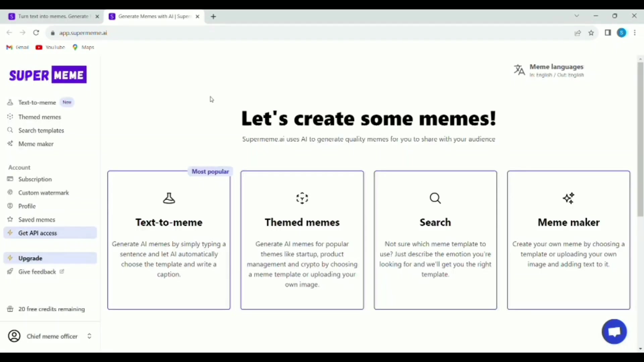Click the 'Most popular' badge
The height and width of the screenshot is (362, 644).
pyautogui.click(x=210, y=171)
